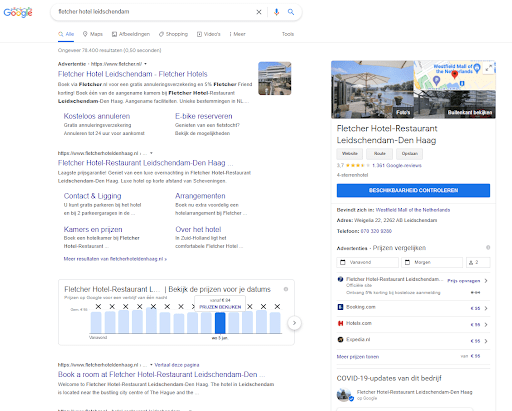Viewport: 512px width, 411px height.
Task: Click the search box text field
Action: pos(153,12)
